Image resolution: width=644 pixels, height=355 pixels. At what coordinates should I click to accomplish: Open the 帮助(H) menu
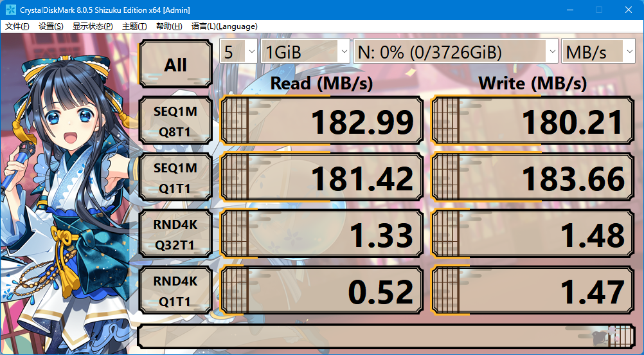coord(169,26)
